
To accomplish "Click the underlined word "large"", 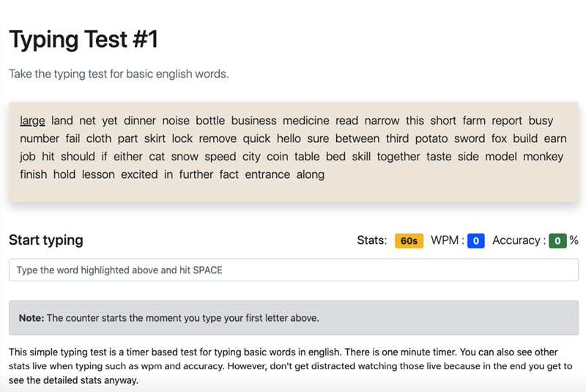I will tap(32, 121).
